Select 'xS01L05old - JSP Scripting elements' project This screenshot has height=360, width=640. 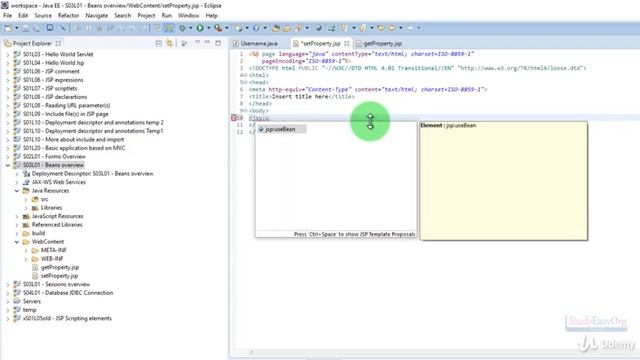tap(67, 318)
